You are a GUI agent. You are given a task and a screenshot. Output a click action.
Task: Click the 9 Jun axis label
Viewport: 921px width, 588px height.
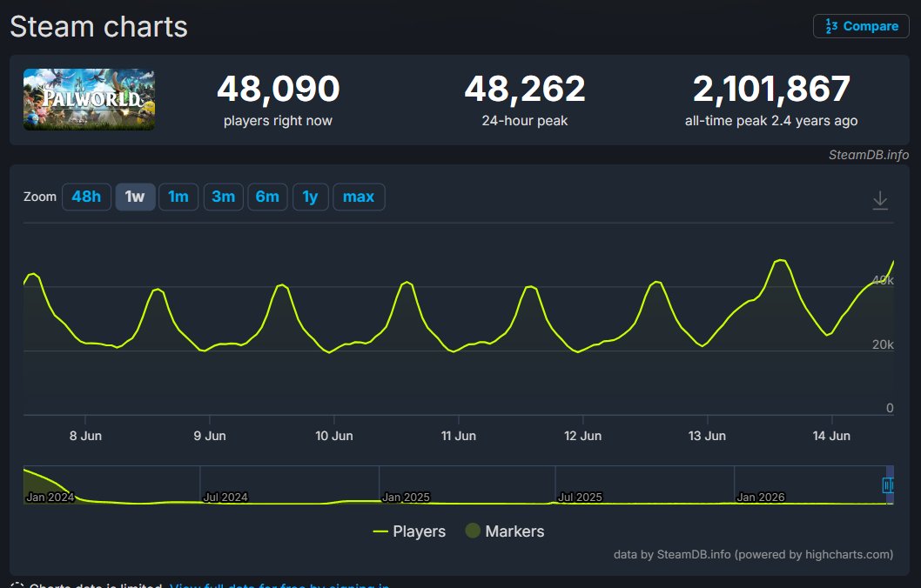click(x=210, y=436)
